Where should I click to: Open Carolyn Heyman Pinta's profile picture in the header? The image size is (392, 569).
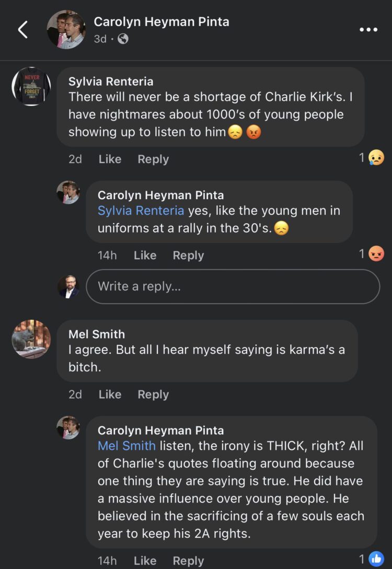(67, 29)
